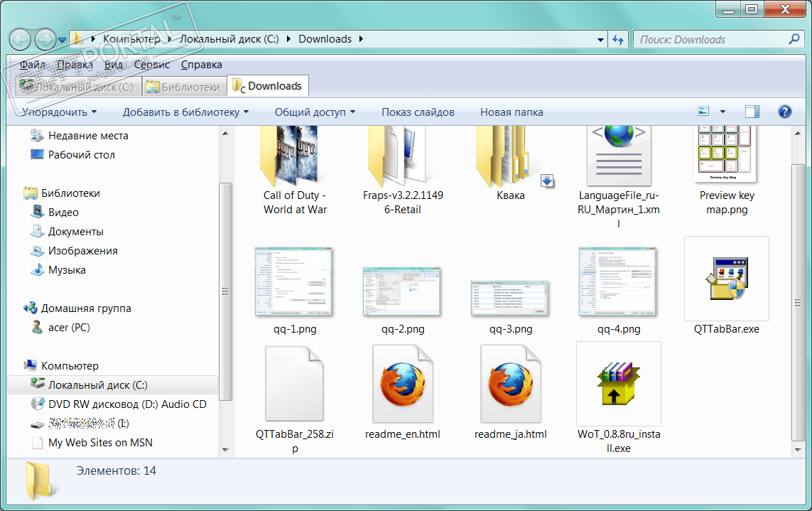Click navigation pane scroll up arrow
Image resolution: width=812 pixels, height=511 pixels.
tap(225, 133)
